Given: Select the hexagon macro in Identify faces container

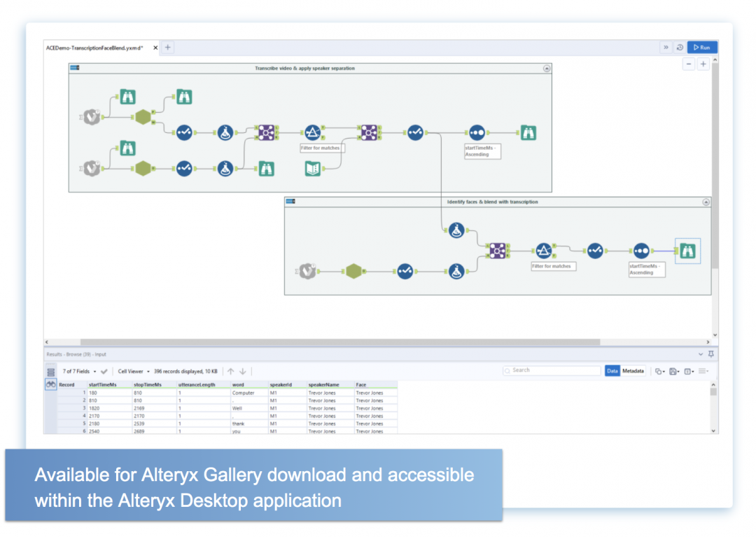Looking at the screenshot, I should pos(354,272).
